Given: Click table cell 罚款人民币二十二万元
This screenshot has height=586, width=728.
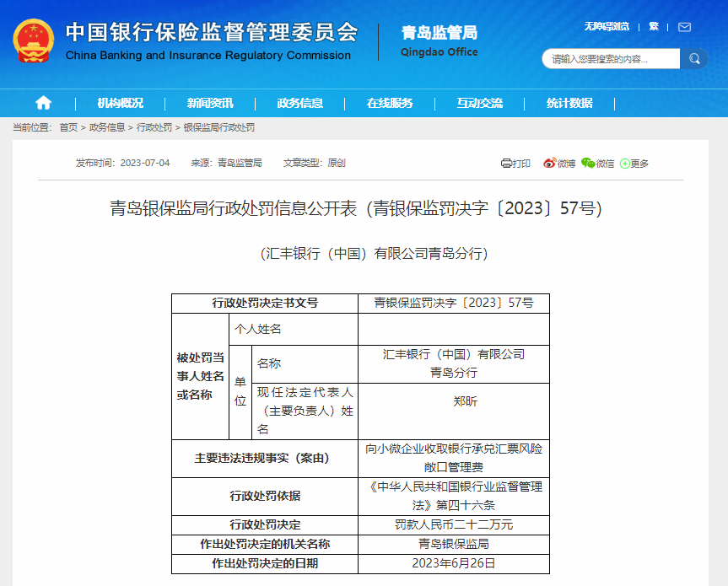Looking at the screenshot, I should pyautogui.click(x=454, y=524).
